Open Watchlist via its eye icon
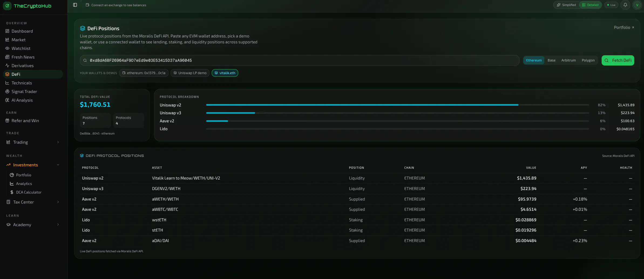644x279 pixels. pos(7,48)
